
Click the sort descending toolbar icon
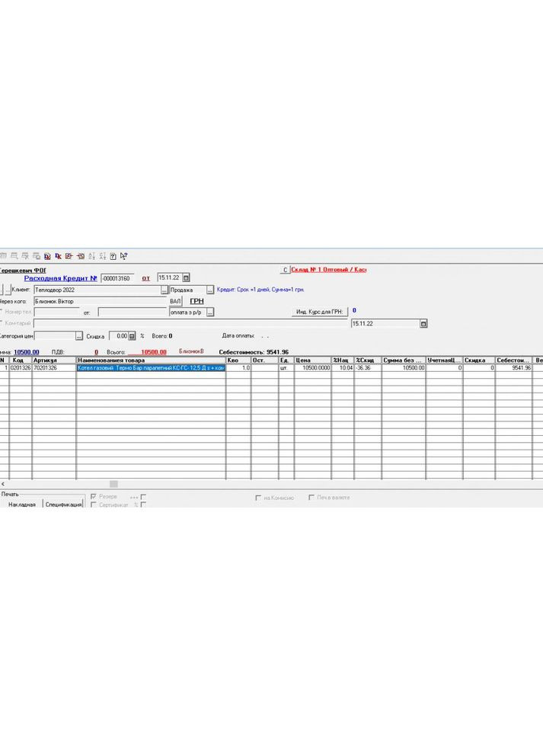[102, 256]
